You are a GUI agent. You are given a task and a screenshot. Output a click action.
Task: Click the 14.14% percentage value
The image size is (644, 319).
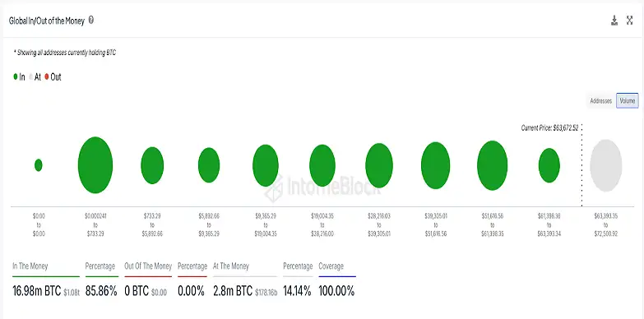[x=297, y=292]
